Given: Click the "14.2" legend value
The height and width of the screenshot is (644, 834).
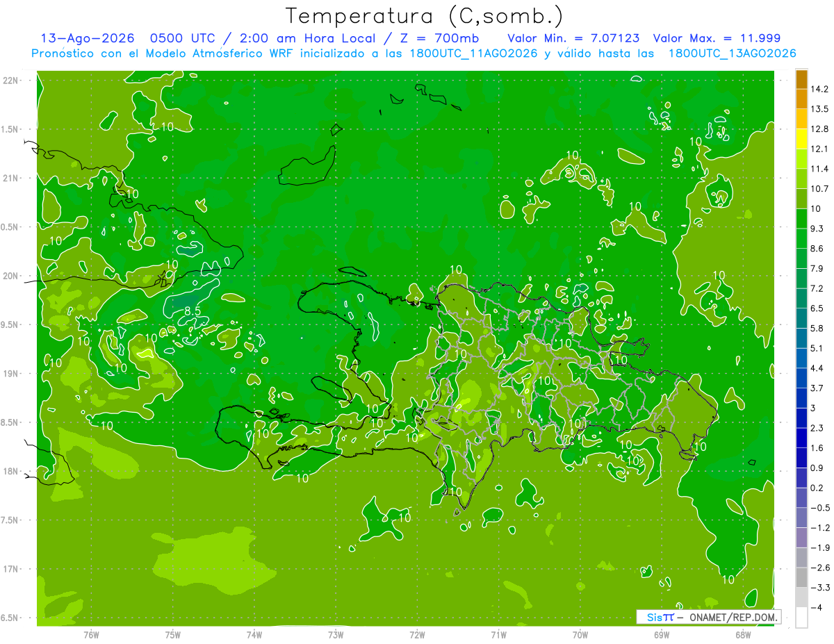Looking at the screenshot, I should pos(819,89).
